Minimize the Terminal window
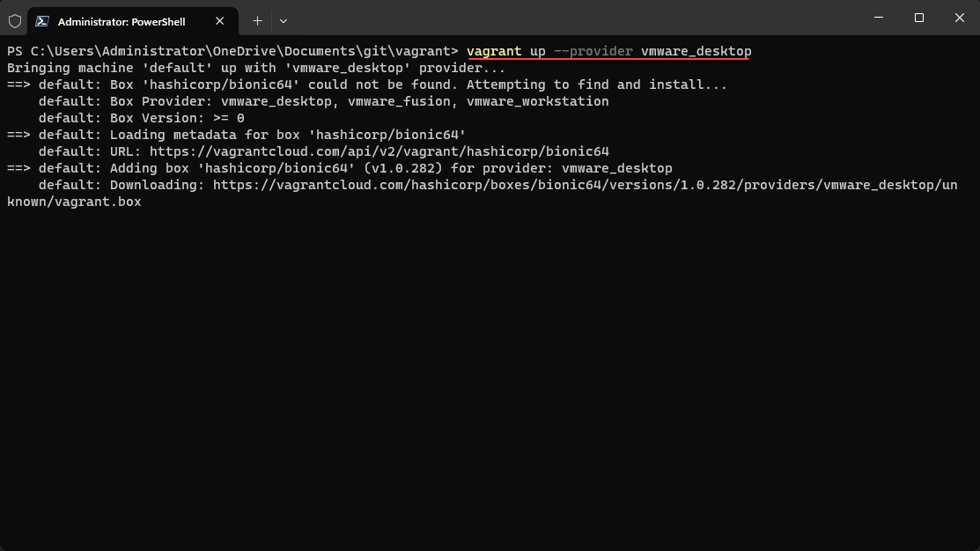The height and width of the screenshot is (551, 980). [879, 18]
